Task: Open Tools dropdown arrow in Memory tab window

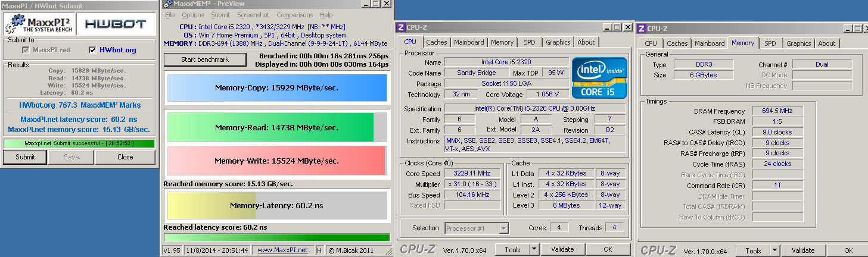Action: point(775,250)
